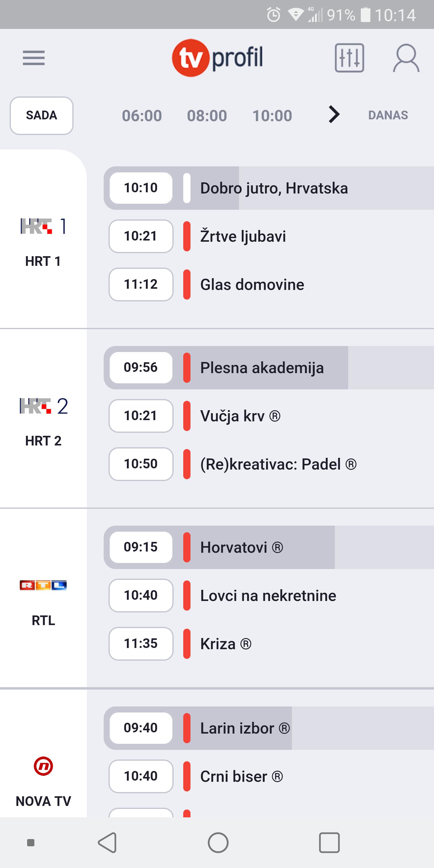
Task: Open Dobro jutro, Hrvatska program
Action: tap(274, 188)
